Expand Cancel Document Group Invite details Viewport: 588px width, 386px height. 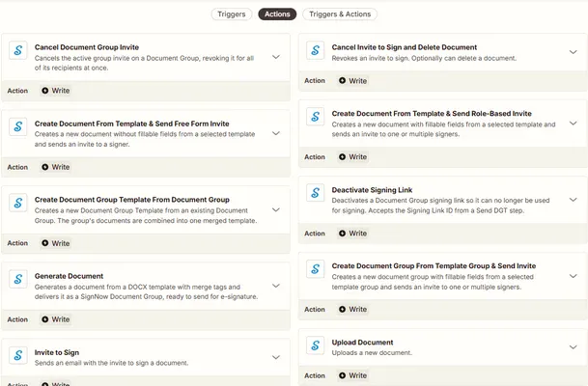coord(276,57)
